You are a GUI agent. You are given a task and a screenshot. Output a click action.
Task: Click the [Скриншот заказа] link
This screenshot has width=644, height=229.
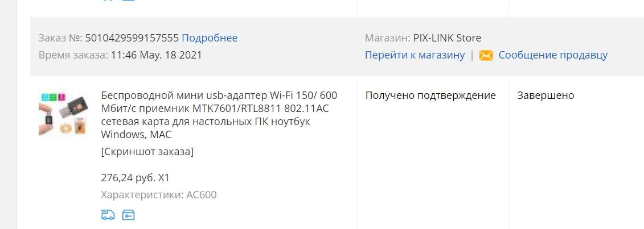(x=147, y=152)
